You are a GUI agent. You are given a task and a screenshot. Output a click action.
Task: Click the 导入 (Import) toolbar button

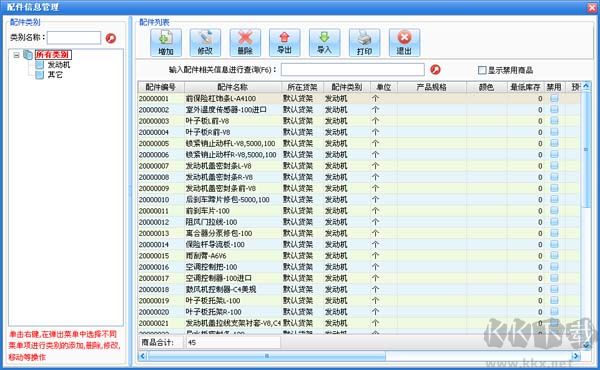click(324, 42)
